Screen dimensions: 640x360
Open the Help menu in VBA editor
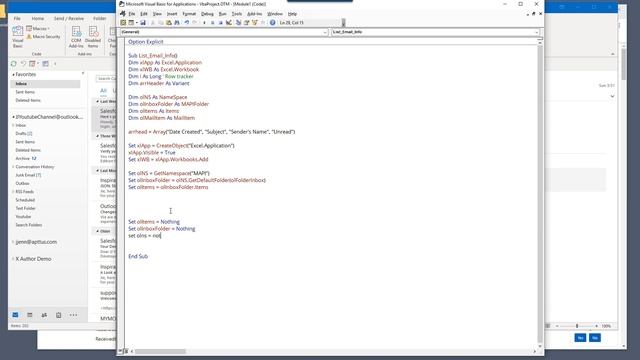[x=292, y=14]
